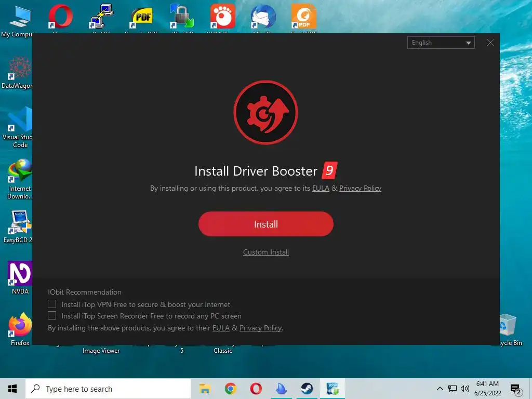Open the taskbar clock and date
The height and width of the screenshot is (399, 532).
(x=487, y=389)
